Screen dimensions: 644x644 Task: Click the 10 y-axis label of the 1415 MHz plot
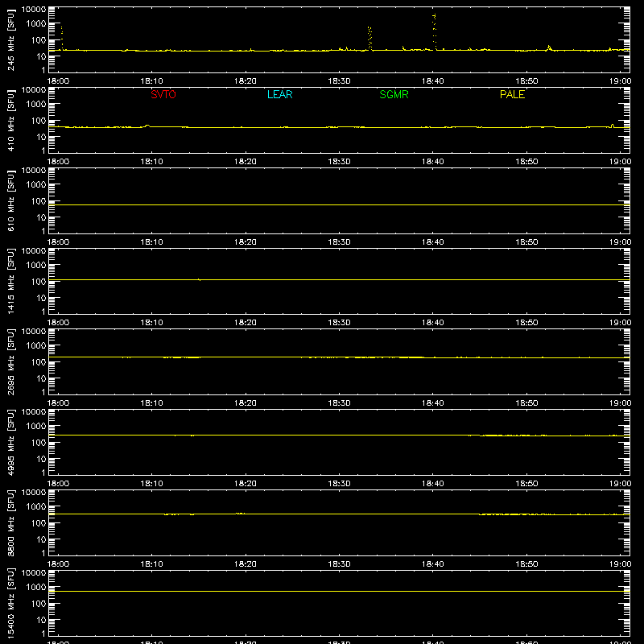point(41,298)
